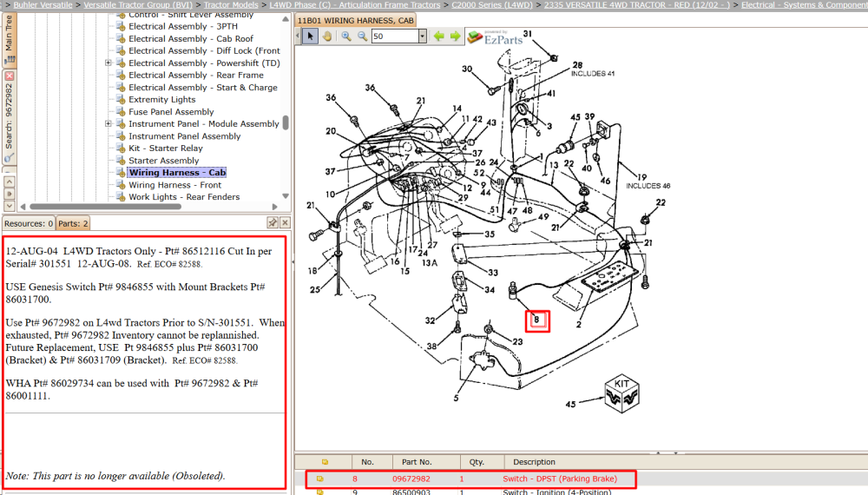The width and height of the screenshot is (868, 495).
Task: Click the KIT box icon in diagram
Action: click(621, 393)
